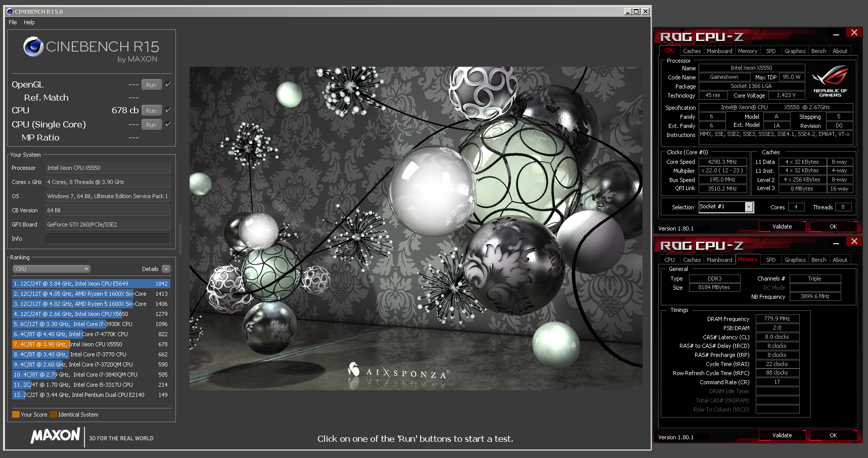Select ranking entry Intel Core i7-3840QM
The height and width of the screenshot is (458, 868).
(91, 375)
